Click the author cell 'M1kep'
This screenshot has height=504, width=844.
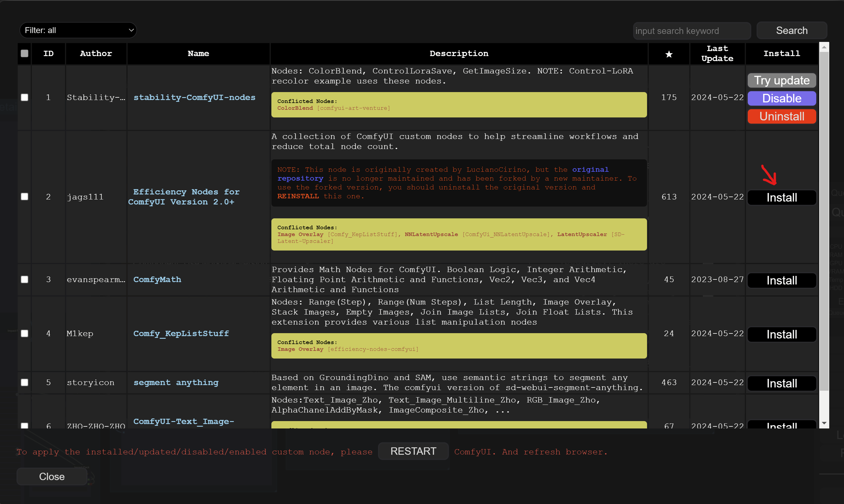click(x=80, y=333)
